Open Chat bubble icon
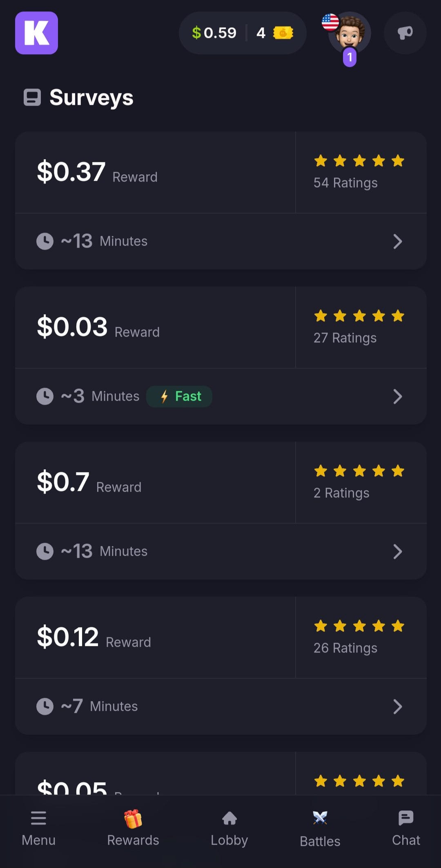Viewport: 441px width, 868px height. click(x=406, y=818)
